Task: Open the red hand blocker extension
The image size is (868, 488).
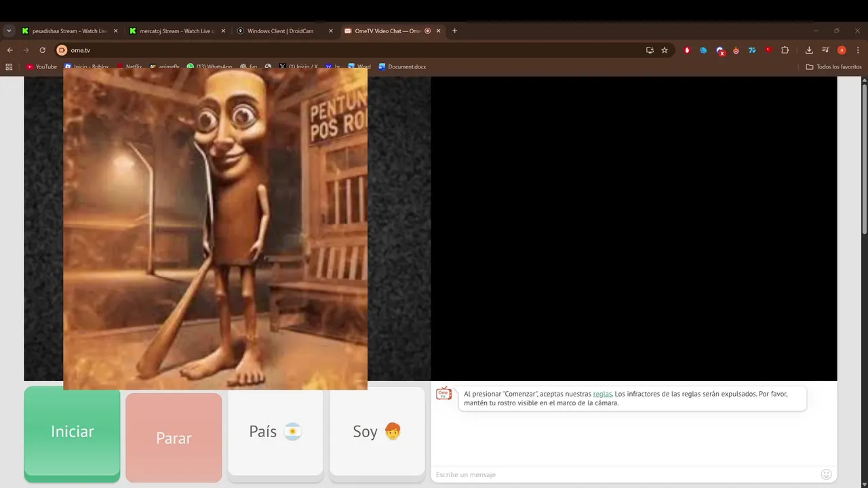Action: coord(687,50)
